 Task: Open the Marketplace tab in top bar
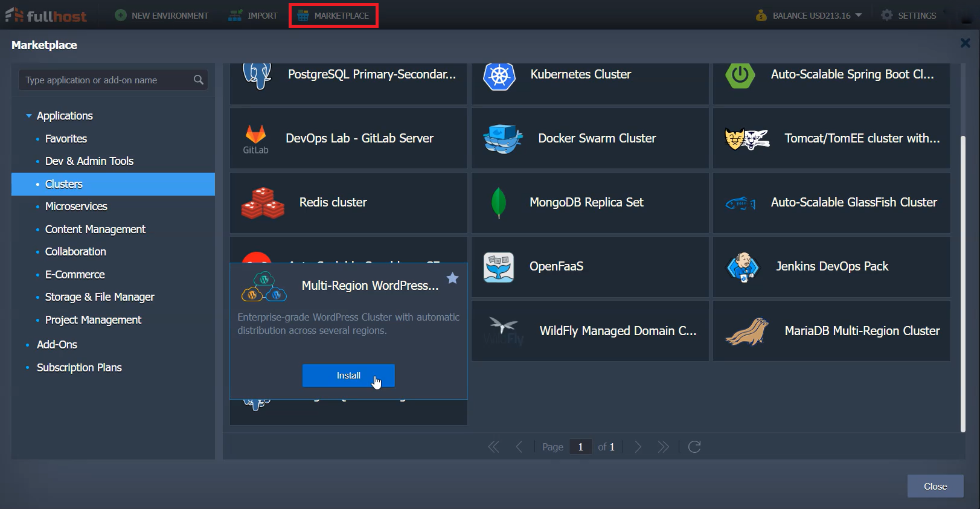333,16
